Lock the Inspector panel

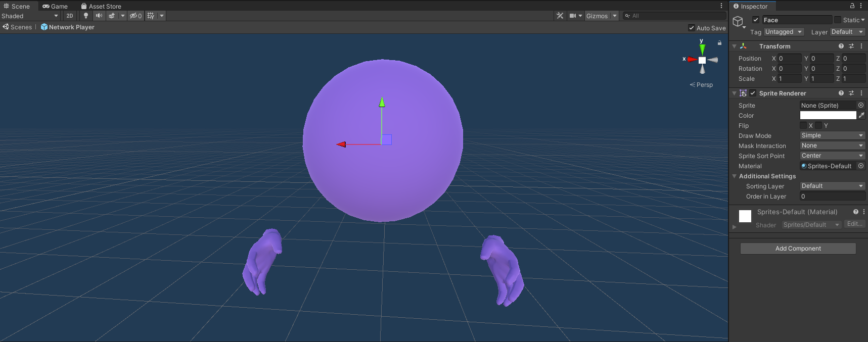tap(852, 6)
